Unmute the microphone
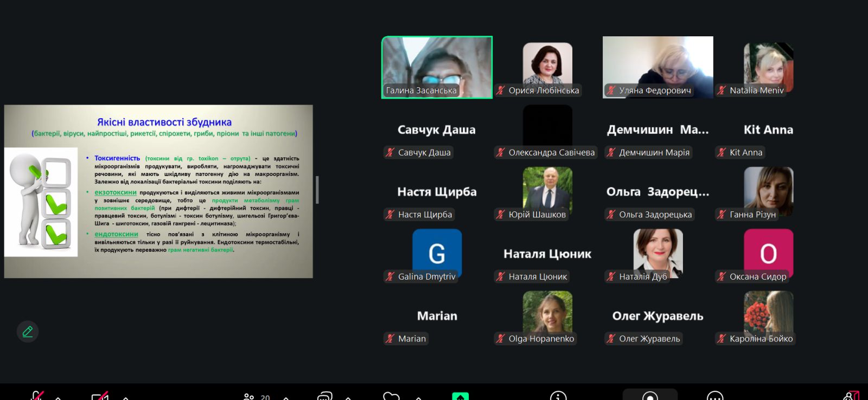Viewport: 868px width, 400px height. [x=37, y=396]
